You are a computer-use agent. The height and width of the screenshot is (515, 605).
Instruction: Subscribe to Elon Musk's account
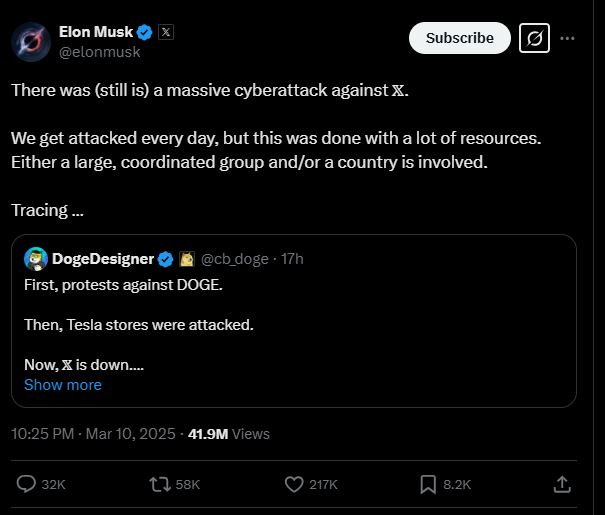pos(460,38)
